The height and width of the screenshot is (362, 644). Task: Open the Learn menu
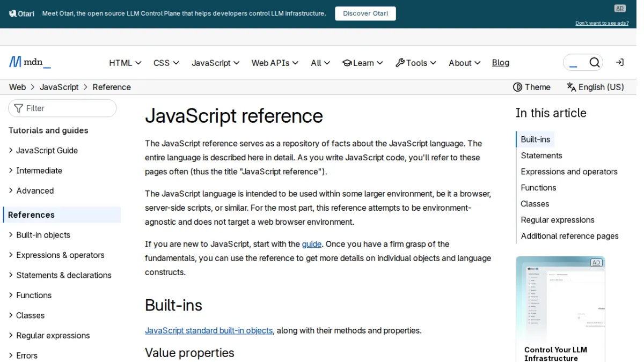click(x=363, y=63)
